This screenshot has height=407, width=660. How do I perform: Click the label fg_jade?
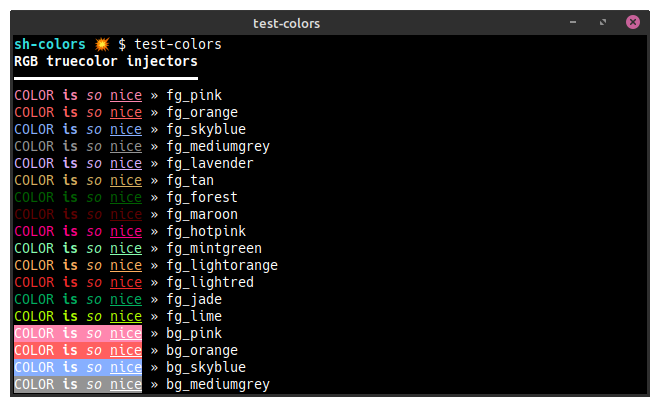pyautogui.click(x=194, y=299)
